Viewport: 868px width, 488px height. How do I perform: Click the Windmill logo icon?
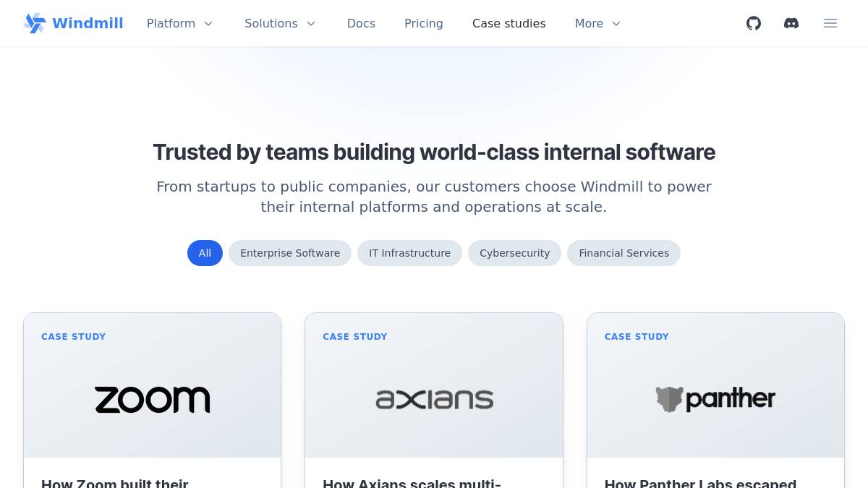(x=35, y=23)
